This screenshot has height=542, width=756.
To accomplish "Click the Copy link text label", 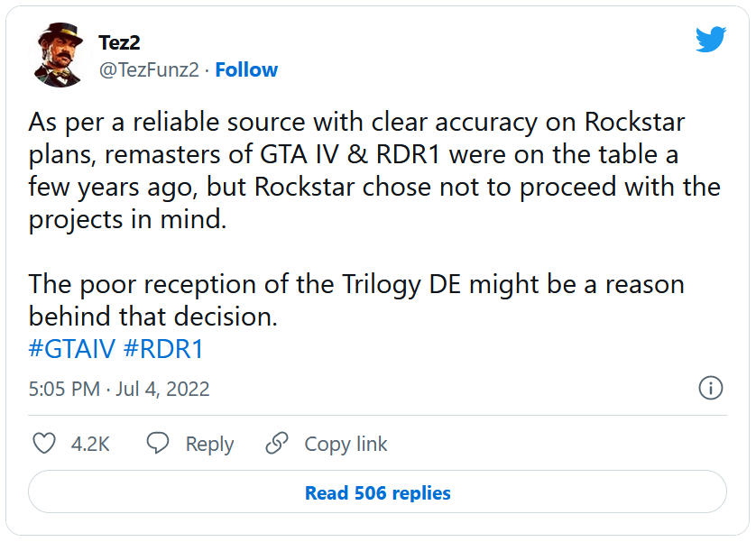I will pyautogui.click(x=346, y=444).
